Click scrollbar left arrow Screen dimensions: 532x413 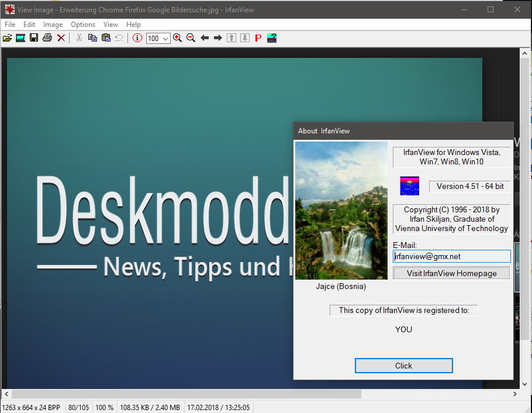coord(6,394)
